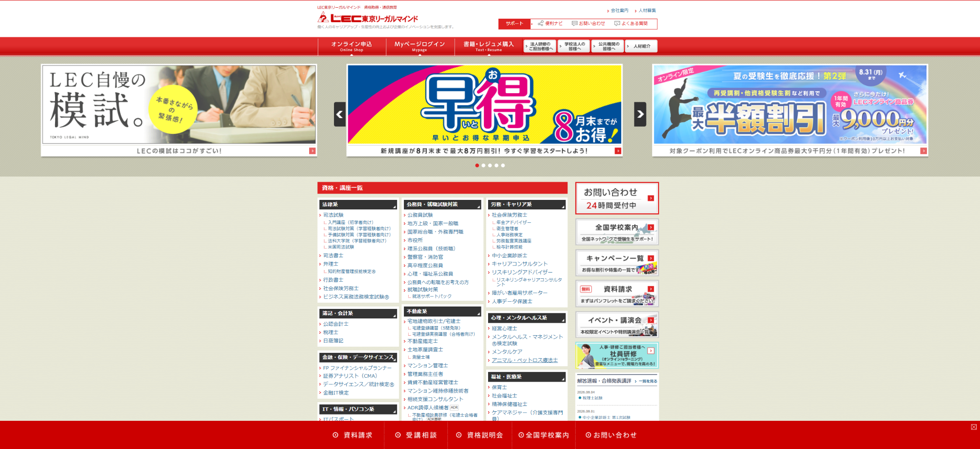Open お問い合わせ in the red bottom bar
Screen dimensions: 980x449
[612, 435]
